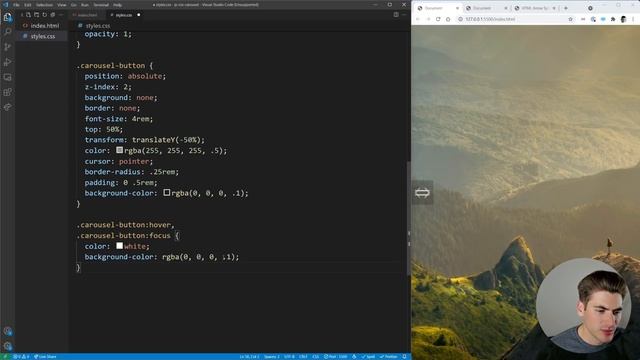This screenshot has width=640, height=360.
Task: Refresh the Explorer file list
Action: [44, 15]
